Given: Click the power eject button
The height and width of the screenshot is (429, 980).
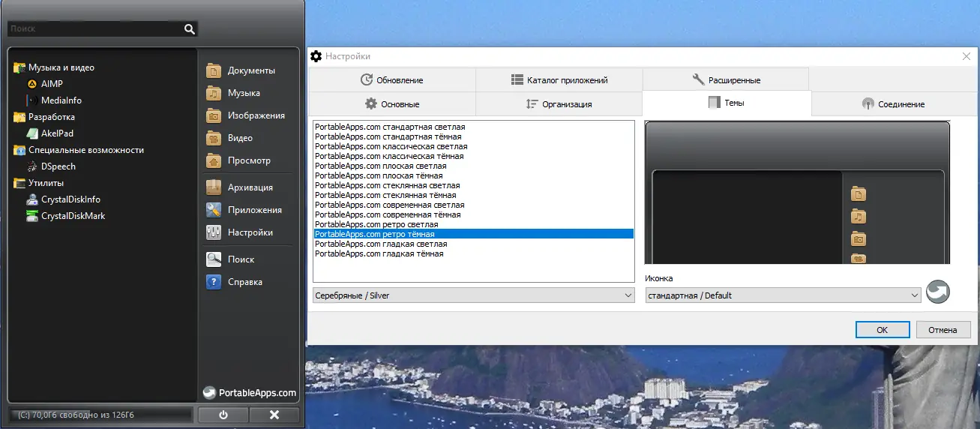Looking at the screenshot, I should click(x=223, y=415).
